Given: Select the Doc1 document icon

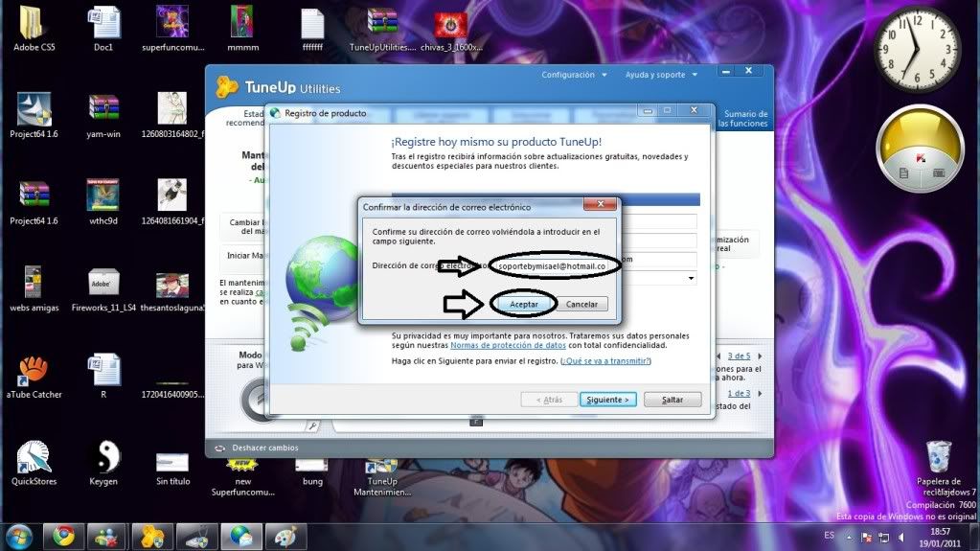Looking at the screenshot, I should pos(103,29).
